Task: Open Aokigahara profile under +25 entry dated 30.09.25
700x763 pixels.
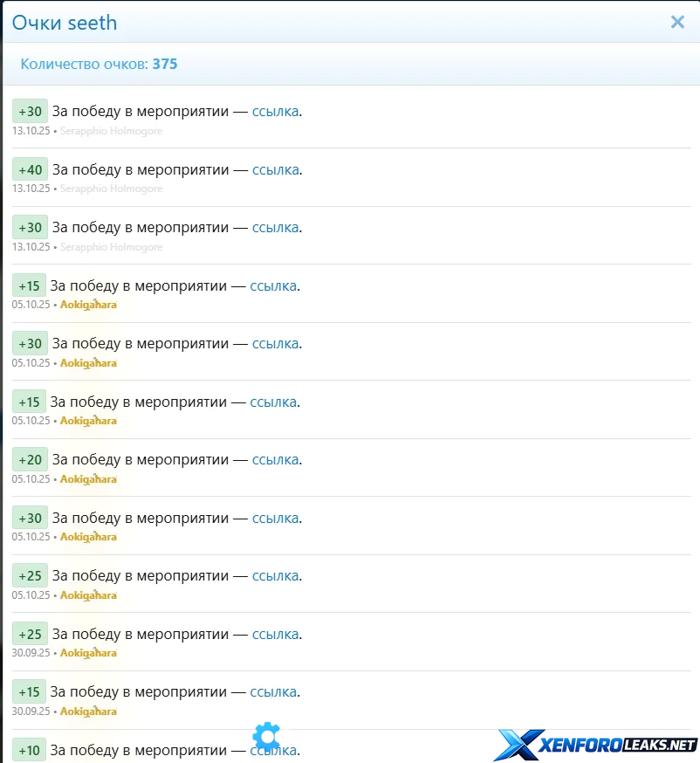Action: pyautogui.click(x=88, y=653)
